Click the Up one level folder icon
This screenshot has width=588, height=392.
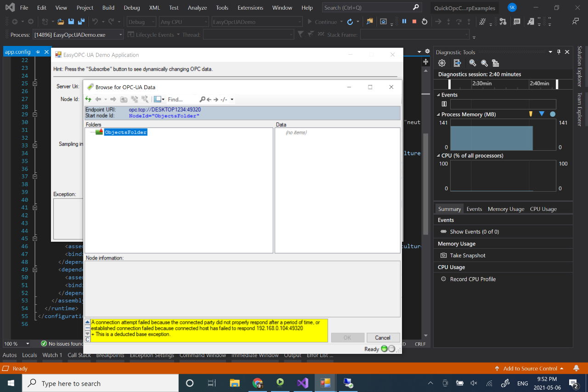(124, 99)
